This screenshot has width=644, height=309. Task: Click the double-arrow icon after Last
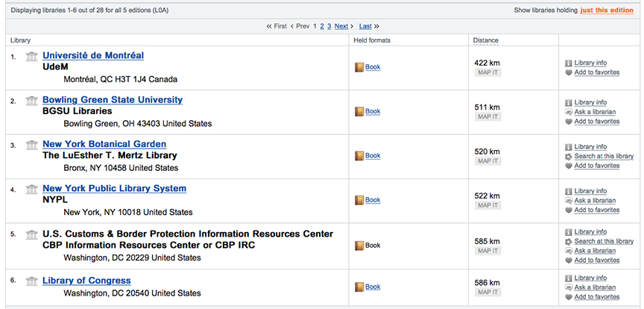point(376,26)
